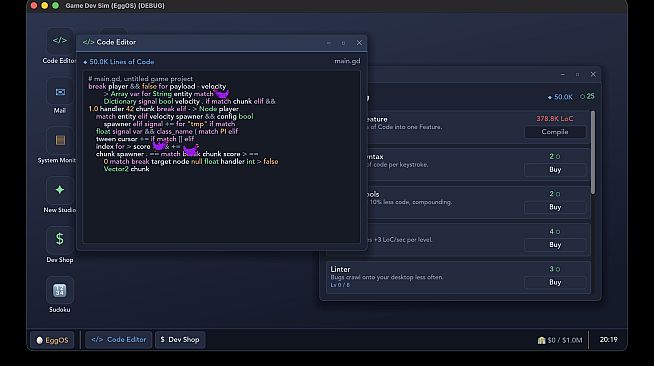Viewport: 654px width, 366px height.
Task: Minimize the Dev Shop window
Action: tap(563, 75)
